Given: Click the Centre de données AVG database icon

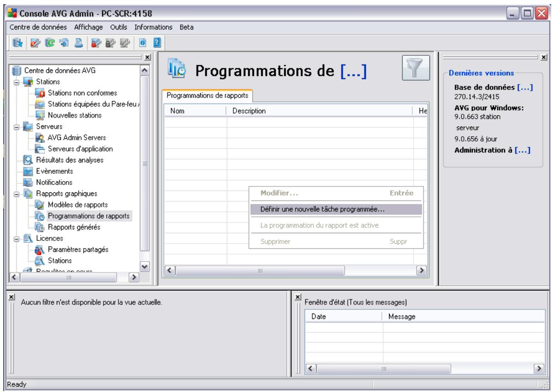Looking at the screenshot, I should click(16, 70).
